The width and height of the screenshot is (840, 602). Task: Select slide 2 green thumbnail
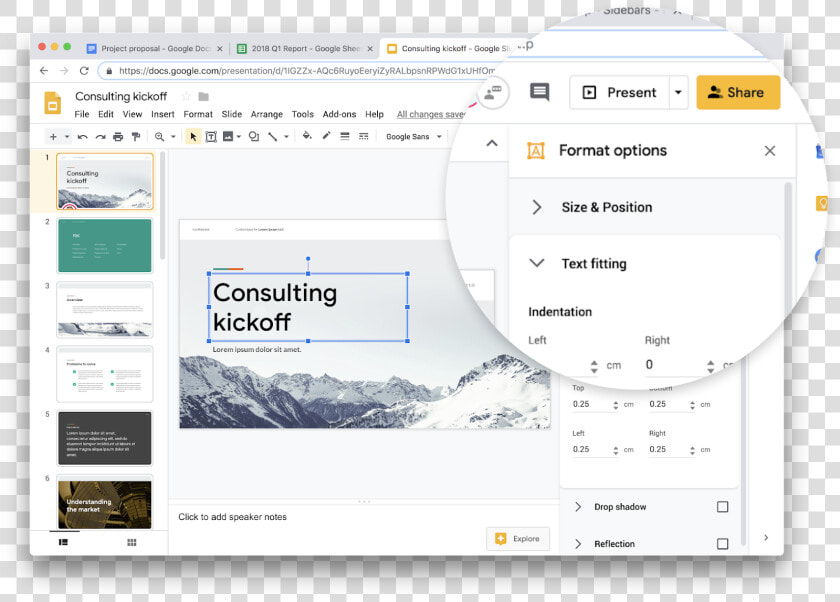(x=105, y=245)
